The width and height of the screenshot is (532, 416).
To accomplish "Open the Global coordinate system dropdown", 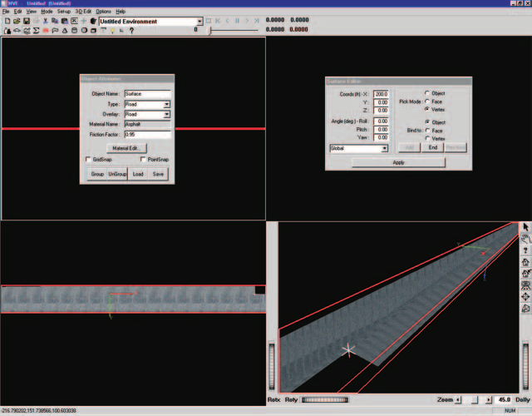I will pos(358,148).
